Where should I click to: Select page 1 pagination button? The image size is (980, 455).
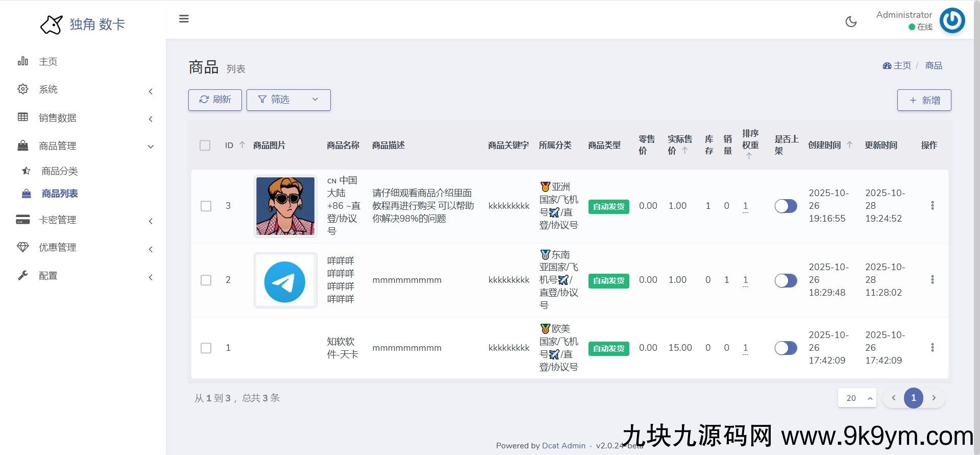[914, 398]
